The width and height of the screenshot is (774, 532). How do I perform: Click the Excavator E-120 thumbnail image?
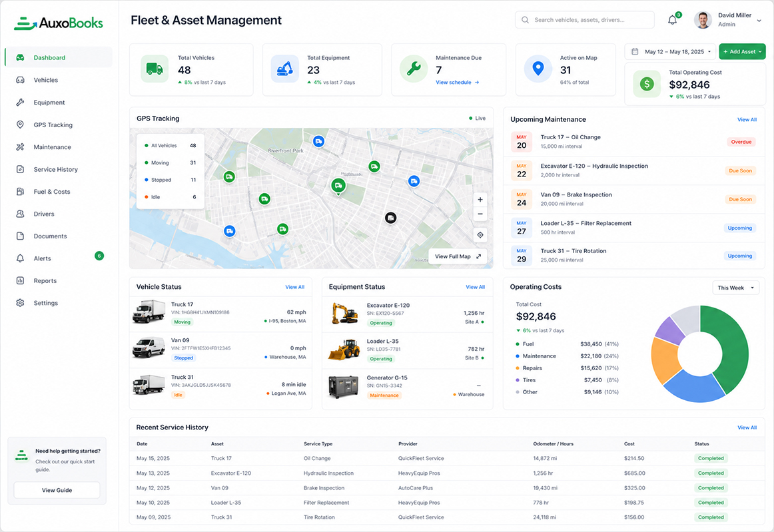pos(344,314)
